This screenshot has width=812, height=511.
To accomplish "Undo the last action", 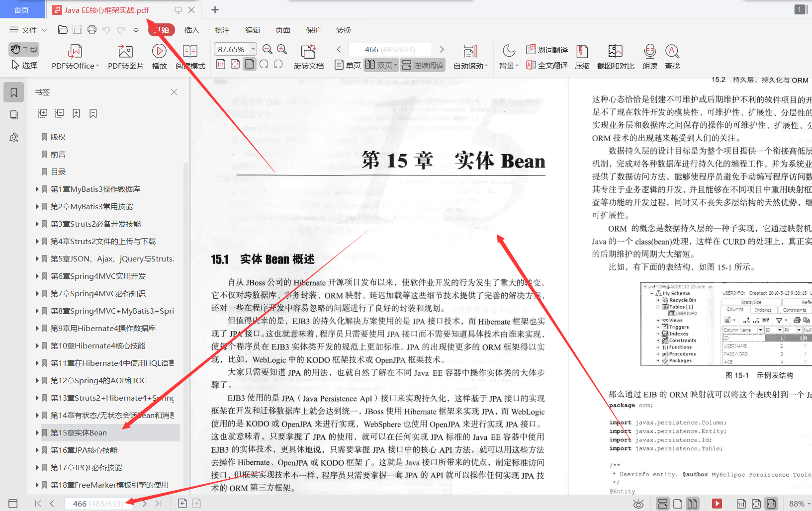I will point(106,30).
